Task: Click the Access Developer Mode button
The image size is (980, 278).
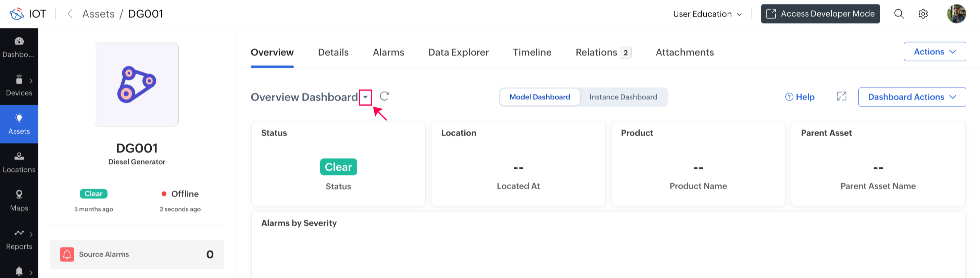Action: pyautogui.click(x=820, y=14)
